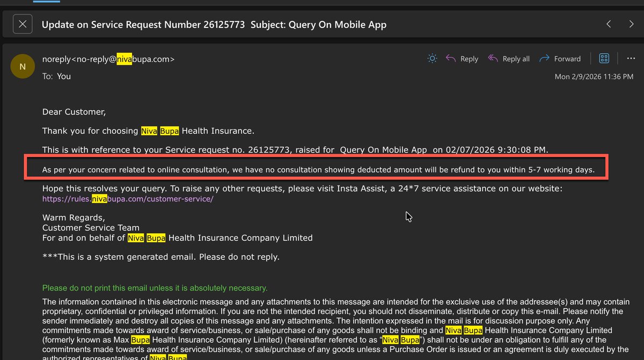Click the "Warm Regards," line
The width and height of the screenshot is (644, 360).
pyautogui.click(x=74, y=218)
